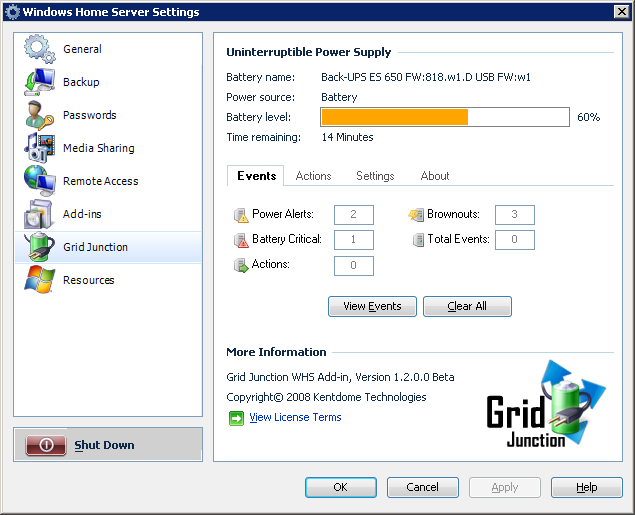Select Backup in the sidebar
The width and height of the screenshot is (635, 515).
click(x=108, y=82)
